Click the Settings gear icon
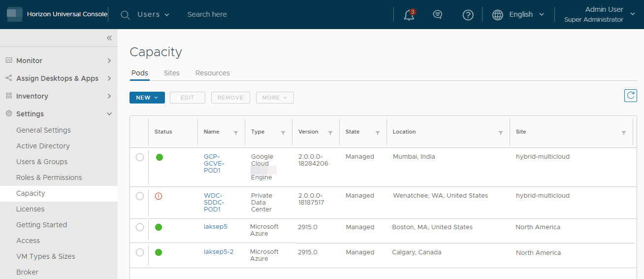 [x=9, y=113]
